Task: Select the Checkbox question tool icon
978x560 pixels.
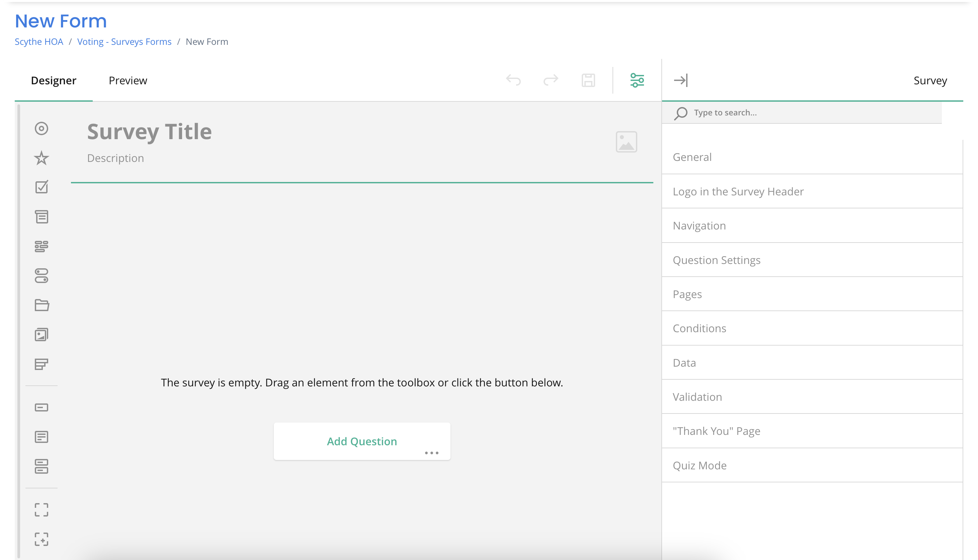Action: pyautogui.click(x=42, y=187)
